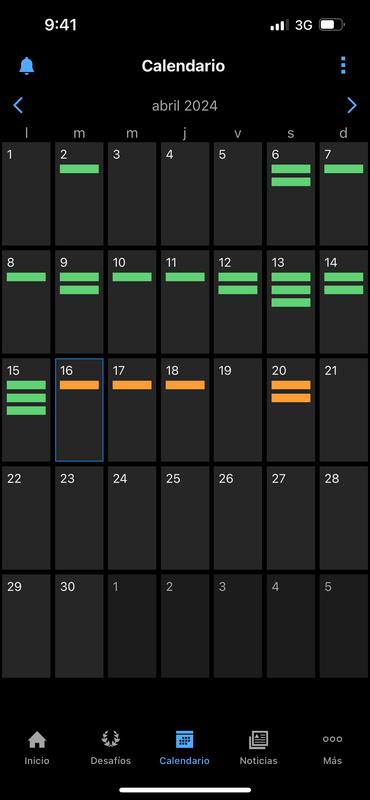Go to previous month arrow
Screen dimensions: 370x800
[18, 106]
